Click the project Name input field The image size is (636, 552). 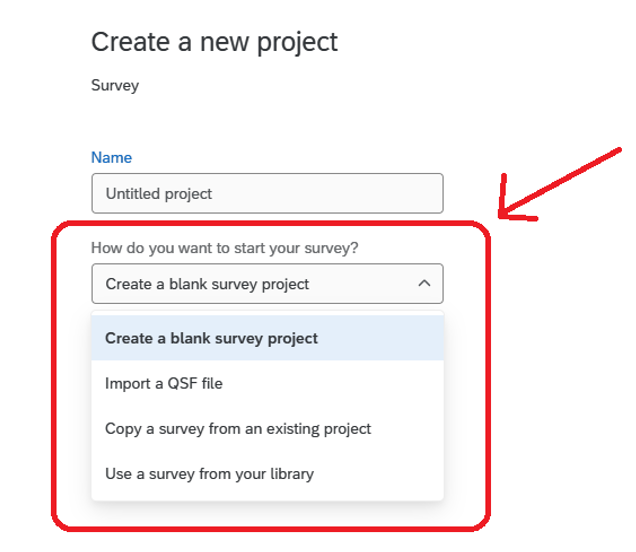tap(267, 193)
